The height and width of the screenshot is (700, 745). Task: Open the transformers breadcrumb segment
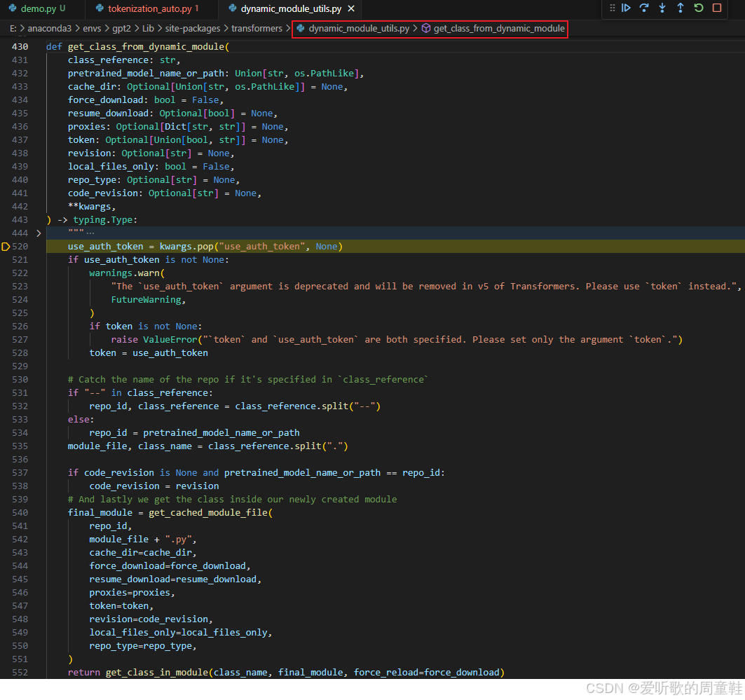[x=257, y=29]
